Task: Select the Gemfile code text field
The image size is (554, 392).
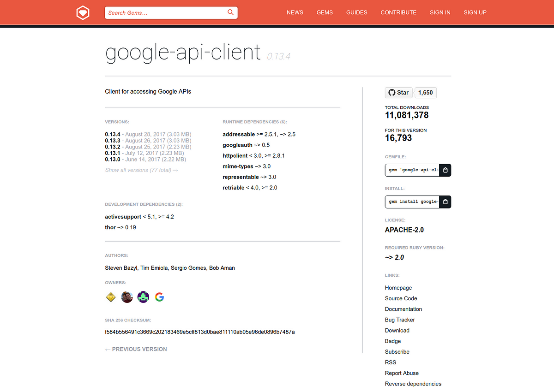Action: tap(412, 170)
